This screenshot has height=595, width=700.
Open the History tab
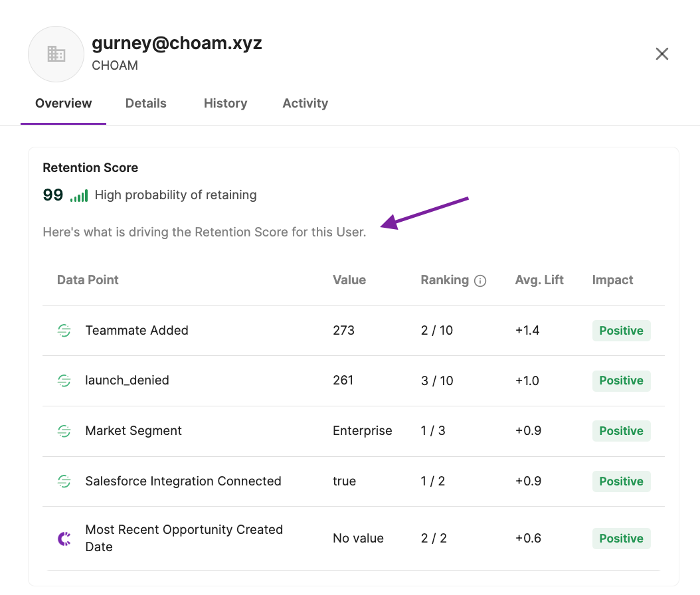pos(225,104)
